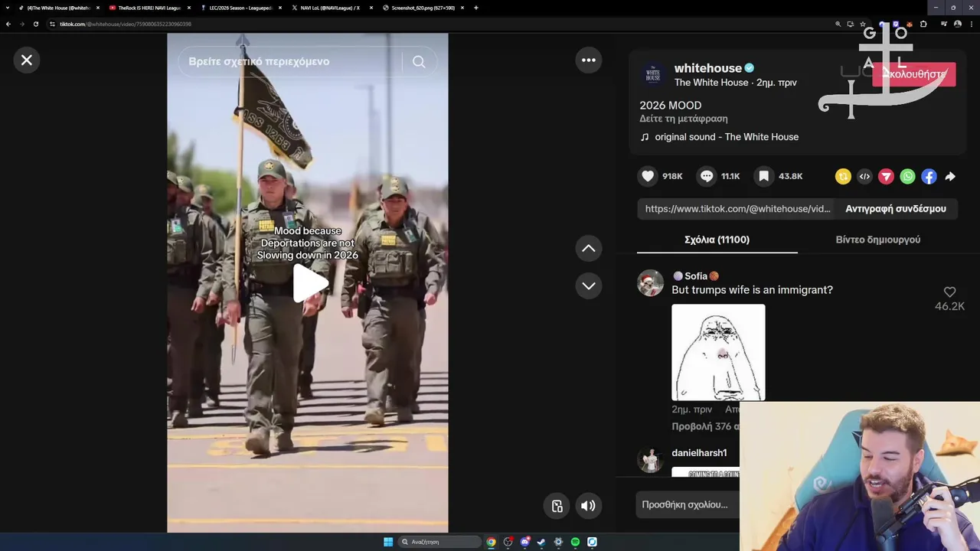Switch to the Σχόλια (11100) tab
Screen dimensions: 980x551
[x=717, y=240]
